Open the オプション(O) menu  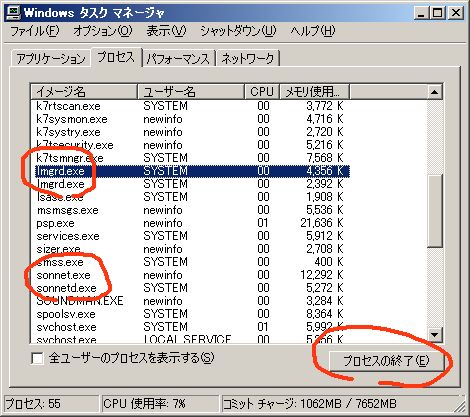pos(103,31)
